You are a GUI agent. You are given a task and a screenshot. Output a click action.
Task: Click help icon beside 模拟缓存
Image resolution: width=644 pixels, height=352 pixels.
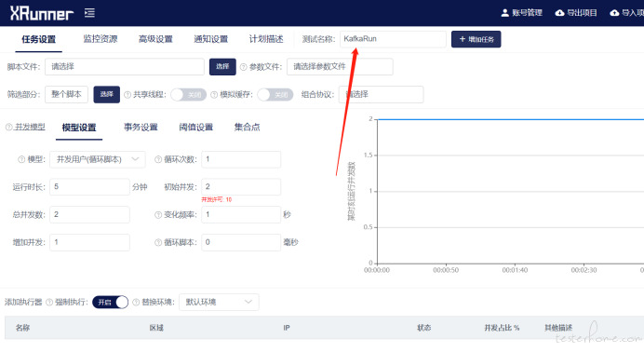pyautogui.click(x=214, y=95)
